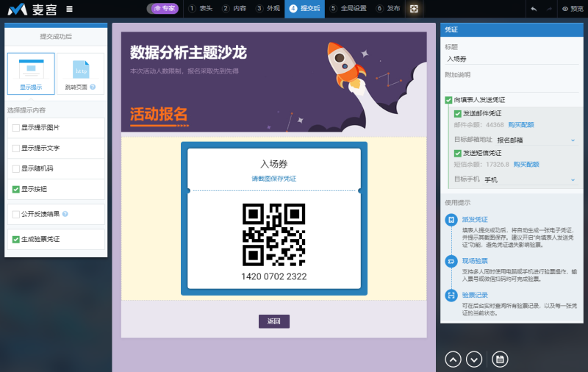This screenshot has height=372, width=588.
Task: Click the redo arrow icon
Action: click(549, 9)
